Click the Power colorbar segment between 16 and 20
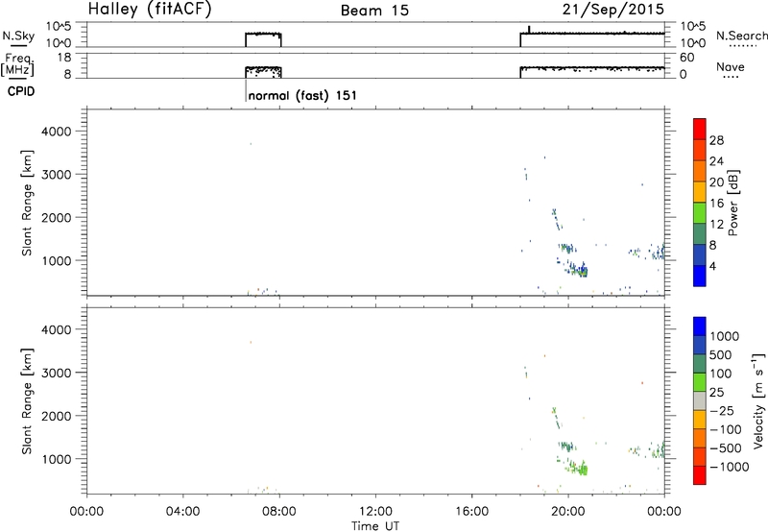Screen dimensions: 768x532 click(700, 192)
